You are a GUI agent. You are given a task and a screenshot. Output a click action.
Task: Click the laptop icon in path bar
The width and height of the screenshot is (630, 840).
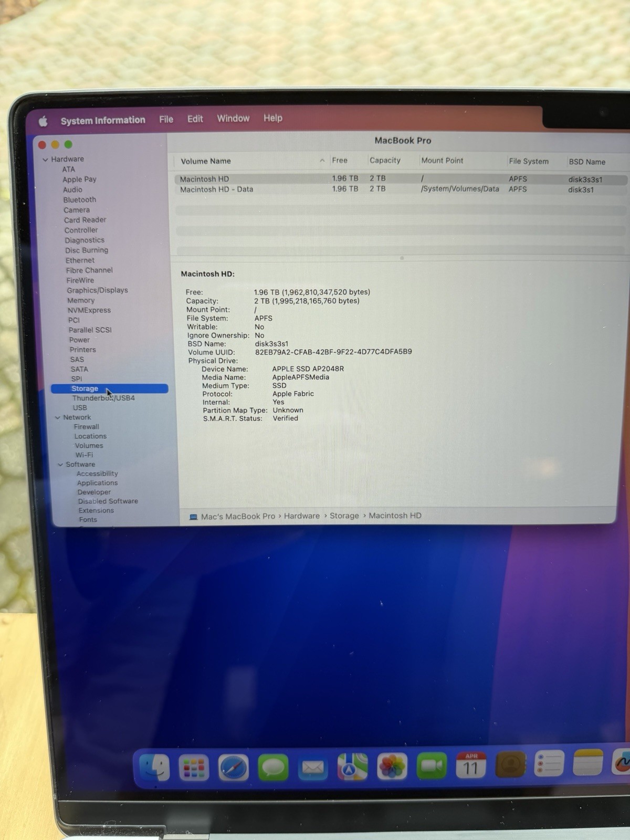(193, 517)
